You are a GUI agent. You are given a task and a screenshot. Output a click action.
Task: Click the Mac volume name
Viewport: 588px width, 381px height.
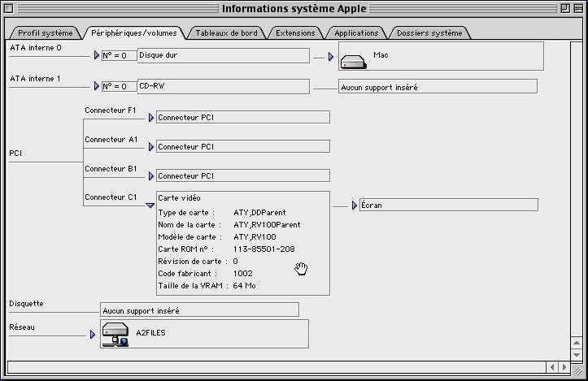click(381, 55)
